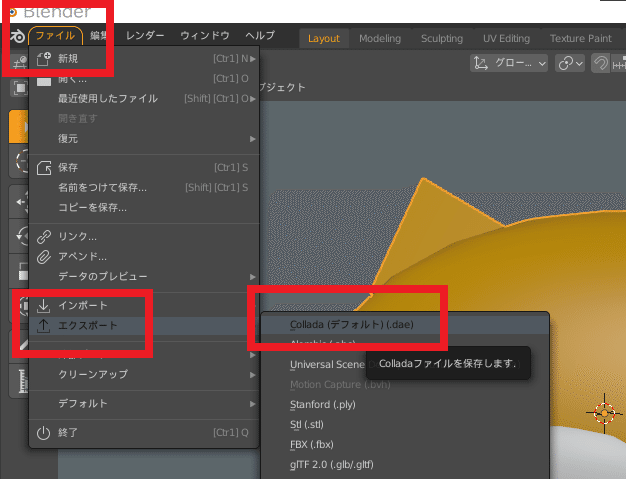626x479 pixels.
Task: Open the レンダー menu
Action: pyautogui.click(x=145, y=36)
